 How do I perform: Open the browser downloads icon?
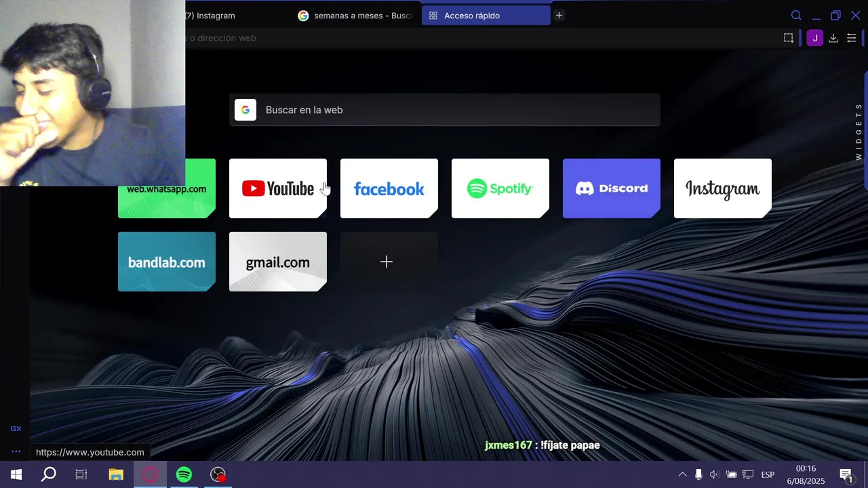pyautogui.click(x=833, y=38)
